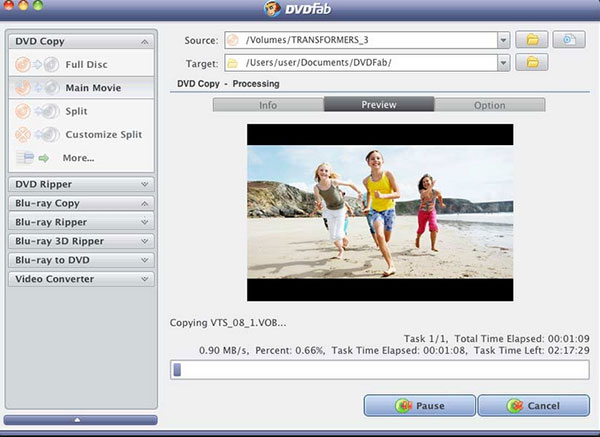
Task: Click the DVDFab monkey logo in the title bar
Action: [272, 8]
